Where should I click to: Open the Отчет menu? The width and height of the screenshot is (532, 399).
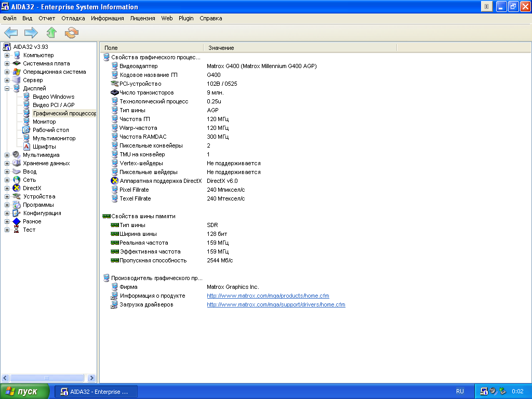[x=47, y=18]
